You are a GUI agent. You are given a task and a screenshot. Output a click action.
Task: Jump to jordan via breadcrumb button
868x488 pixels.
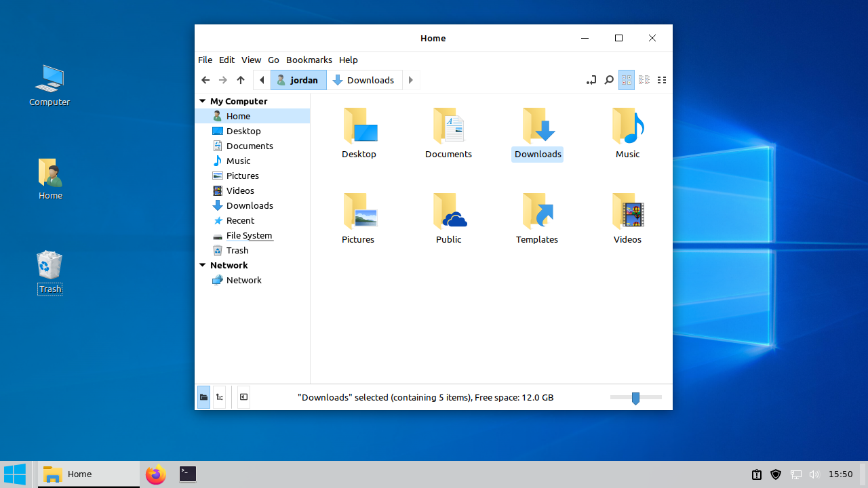pyautogui.click(x=298, y=79)
